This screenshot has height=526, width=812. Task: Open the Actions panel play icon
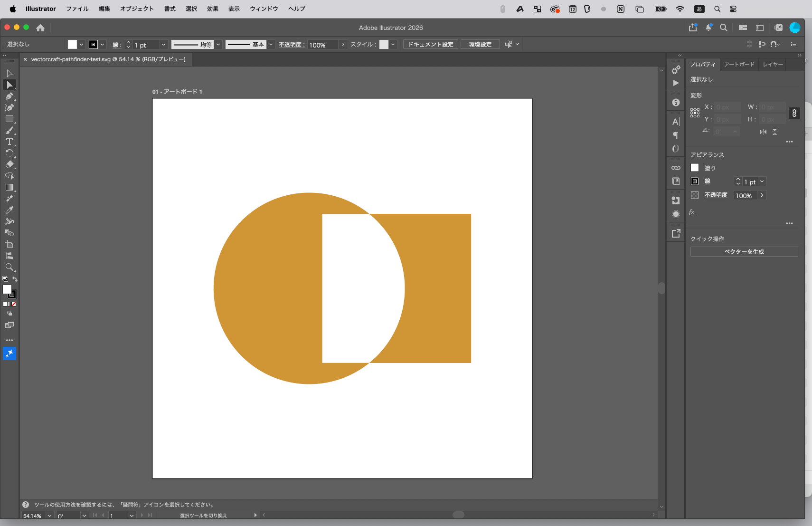[676, 83]
